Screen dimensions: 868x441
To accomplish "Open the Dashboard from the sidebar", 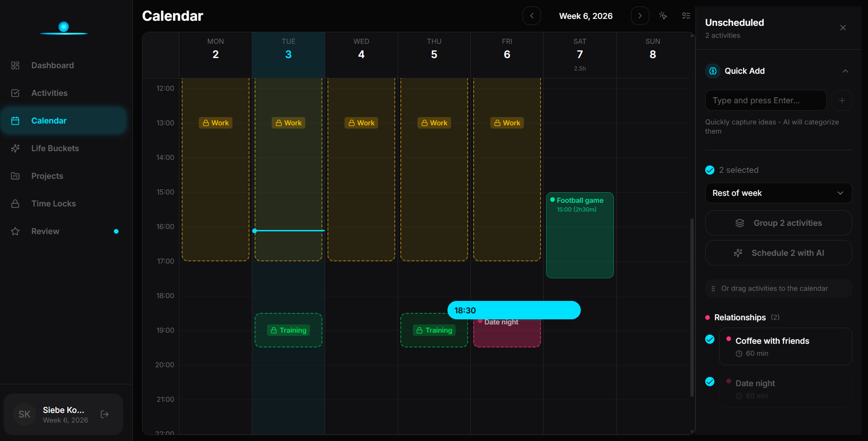I will pos(52,65).
